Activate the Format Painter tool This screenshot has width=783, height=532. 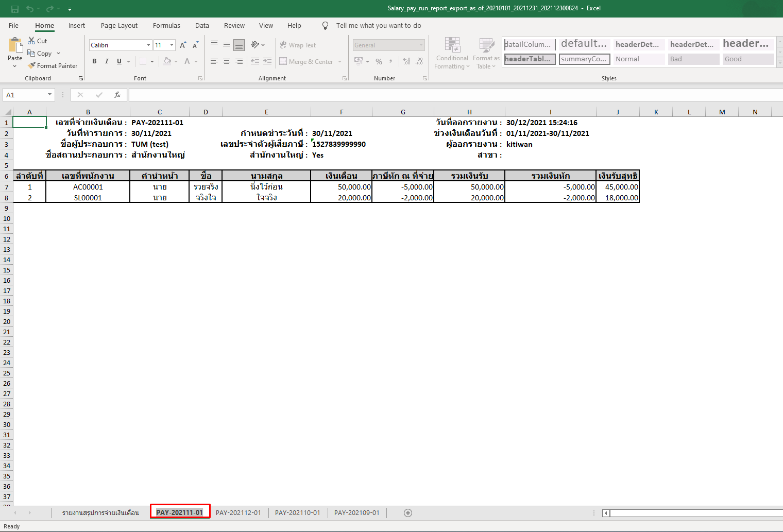[53, 65]
